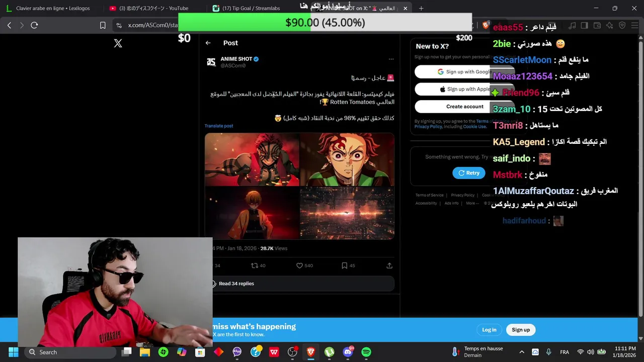This screenshot has height=362, width=644.
Task: Open the Infinity Castle city image thumbnail
Action: [347, 213]
